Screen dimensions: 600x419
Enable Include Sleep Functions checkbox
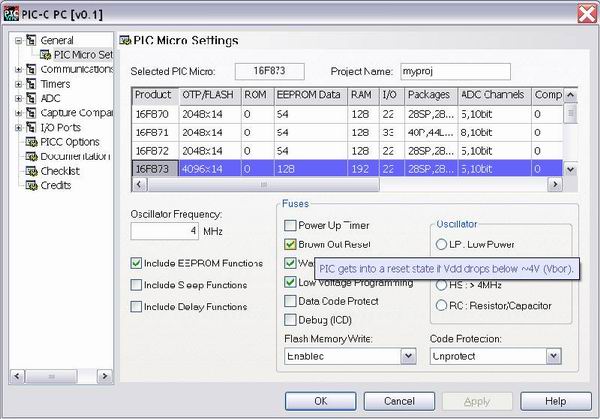coord(136,285)
